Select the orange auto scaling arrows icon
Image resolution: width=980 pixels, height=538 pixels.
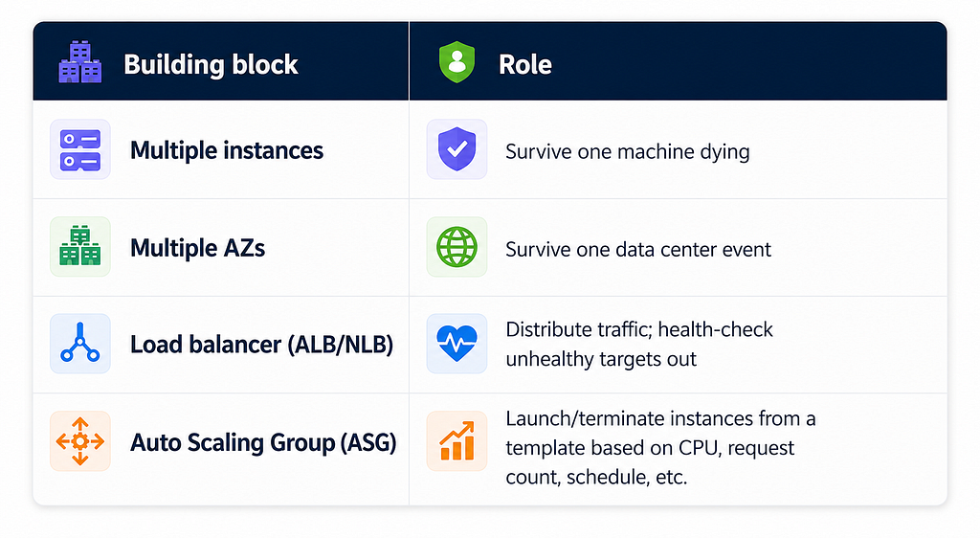pyautogui.click(x=80, y=441)
